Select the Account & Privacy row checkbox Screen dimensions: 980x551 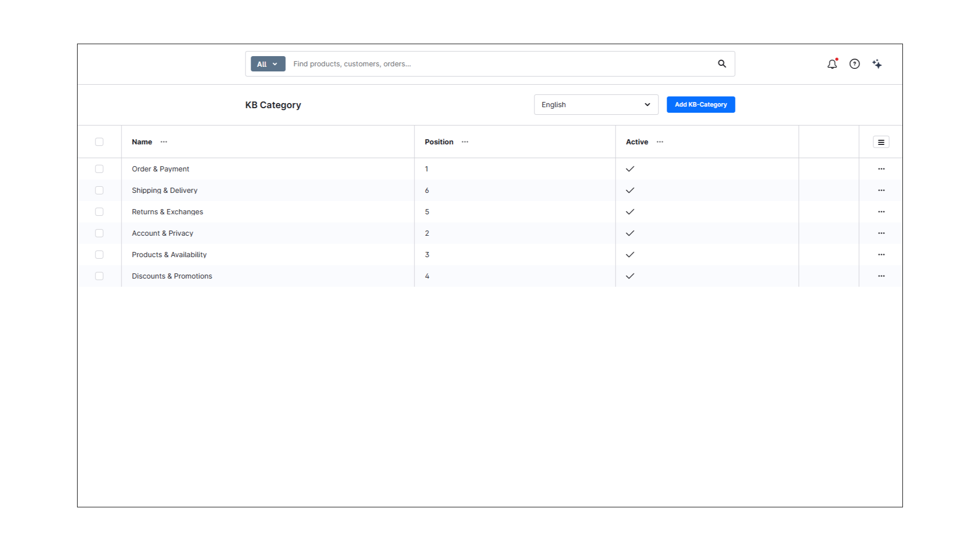pyautogui.click(x=99, y=233)
